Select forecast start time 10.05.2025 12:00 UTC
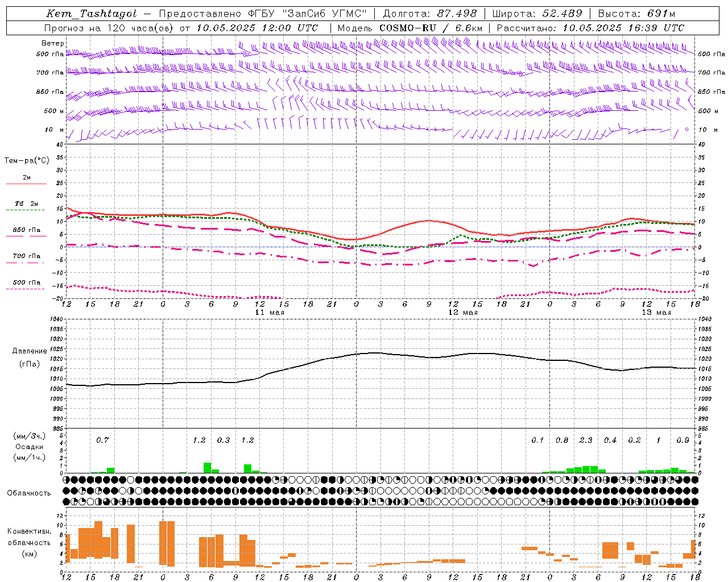Screen dimensions: 728x582 click(258, 28)
